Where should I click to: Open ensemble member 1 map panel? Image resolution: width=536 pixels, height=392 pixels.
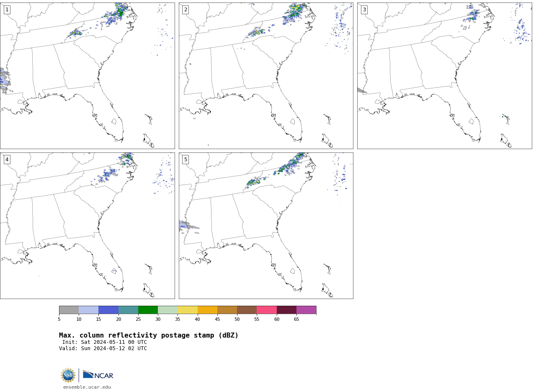pos(88,76)
